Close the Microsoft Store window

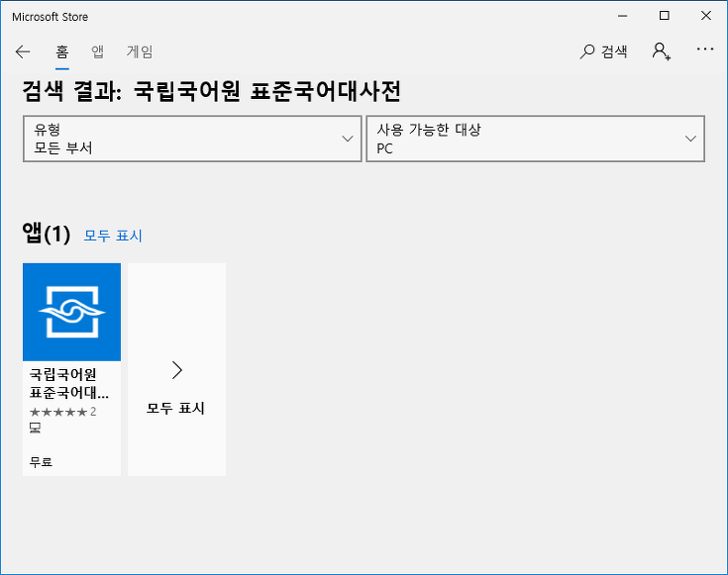pyautogui.click(x=706, y=16)
